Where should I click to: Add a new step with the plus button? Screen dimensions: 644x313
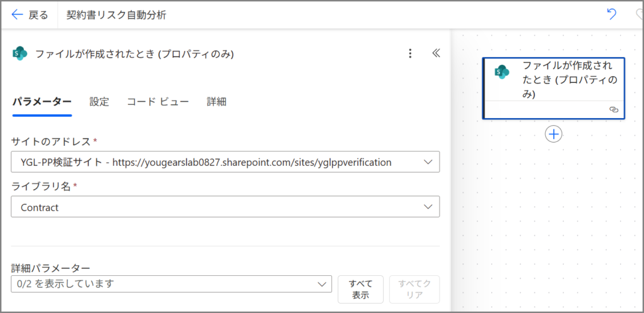click(x=553, y=134)
